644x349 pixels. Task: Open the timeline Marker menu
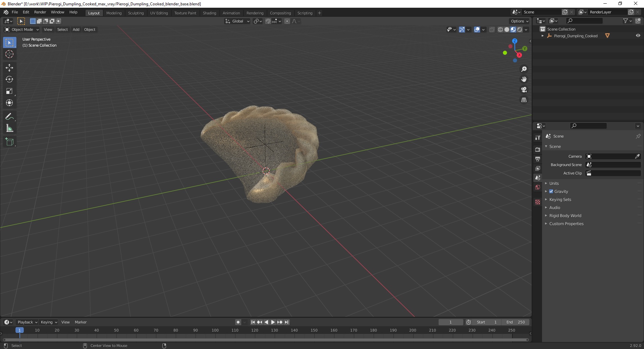(80, 322)
